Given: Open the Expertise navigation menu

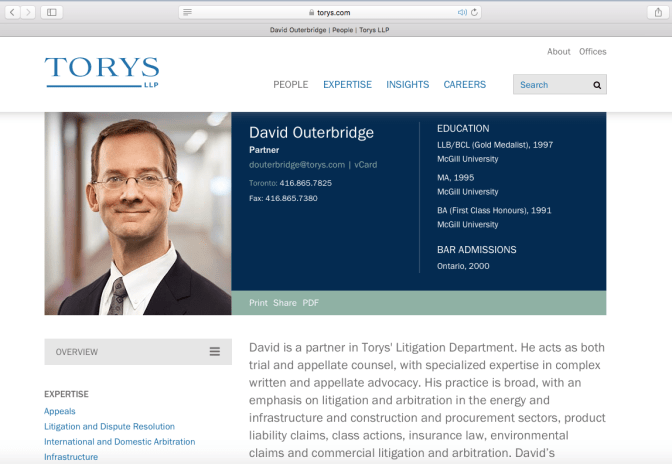Looking at the screenshot, I should click(x=347, y=85).
